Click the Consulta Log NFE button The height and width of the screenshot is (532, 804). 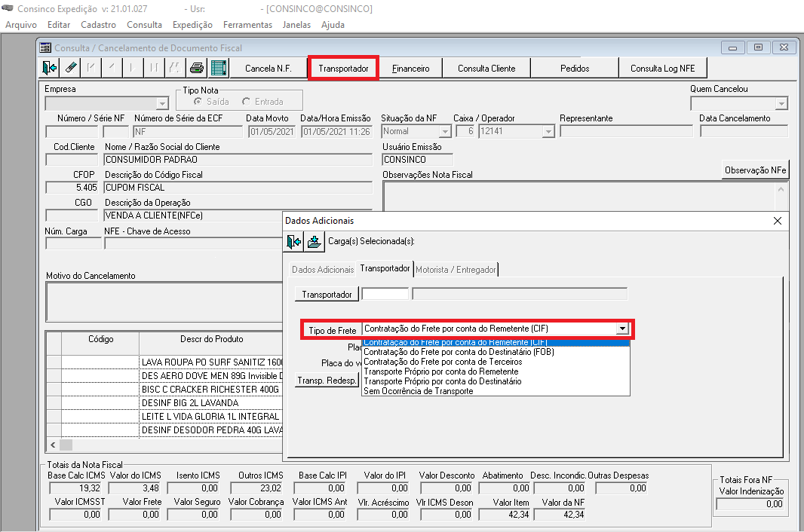(662, 68)
